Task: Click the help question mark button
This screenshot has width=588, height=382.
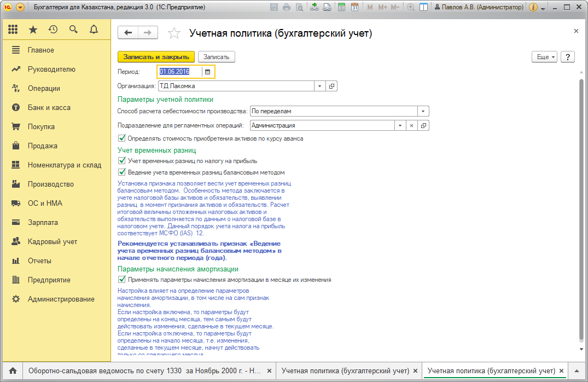Action: click(567, 57)
